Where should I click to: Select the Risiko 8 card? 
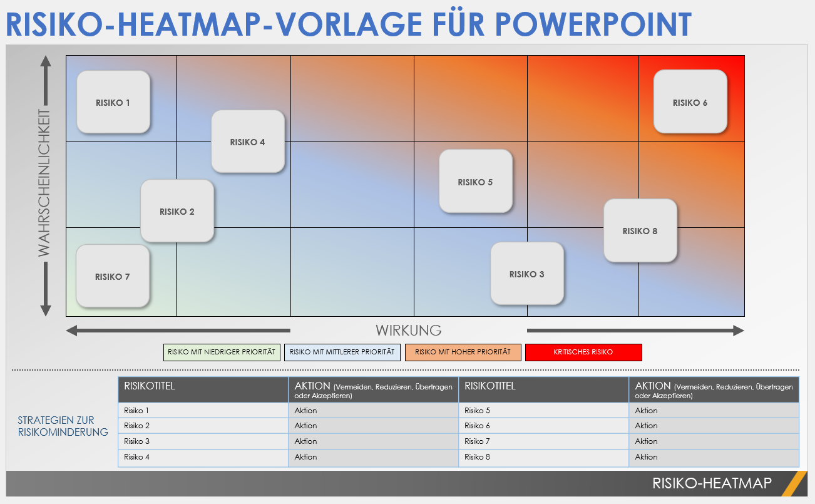click(640, 230)
